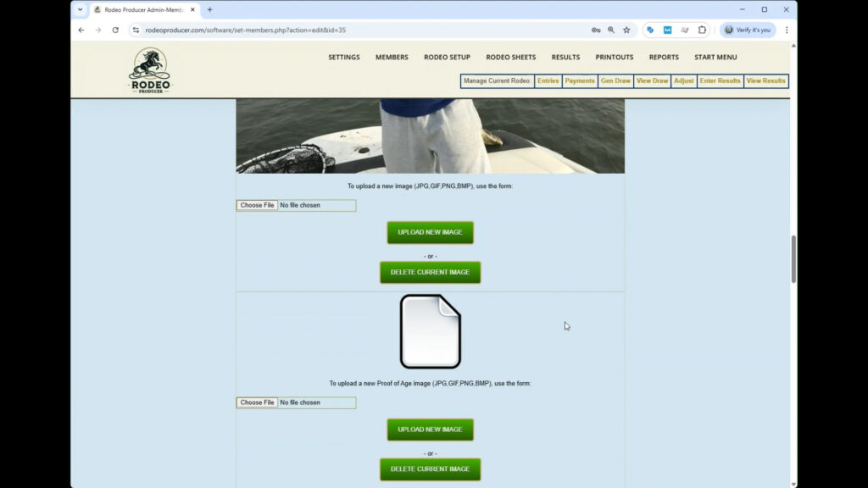
Task: Open a new browser tab
Action: coord(210,9)
